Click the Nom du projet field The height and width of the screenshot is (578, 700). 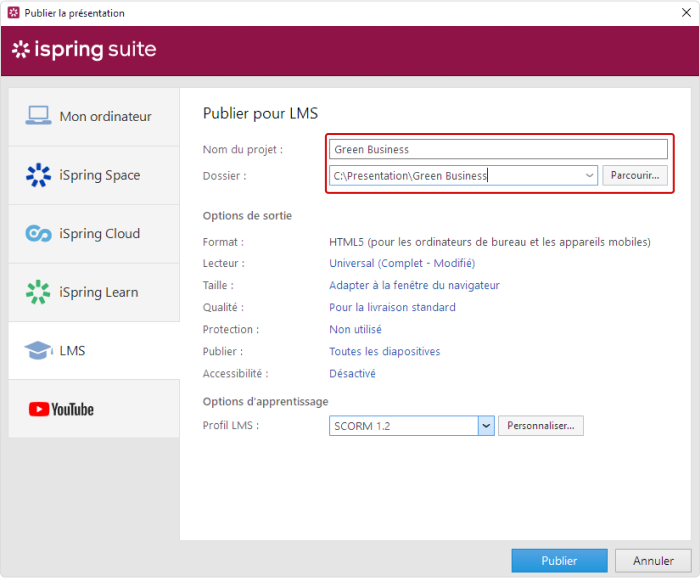point(498,149)
